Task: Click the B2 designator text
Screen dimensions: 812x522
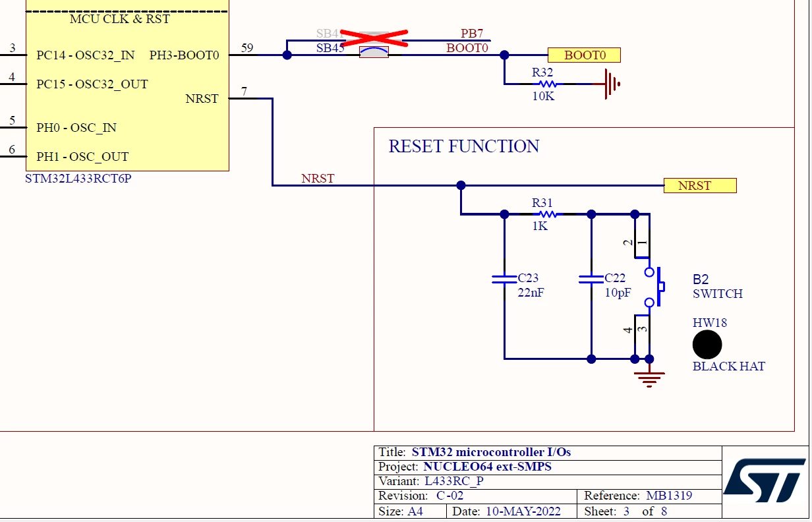Action: (x=701, y=279)
